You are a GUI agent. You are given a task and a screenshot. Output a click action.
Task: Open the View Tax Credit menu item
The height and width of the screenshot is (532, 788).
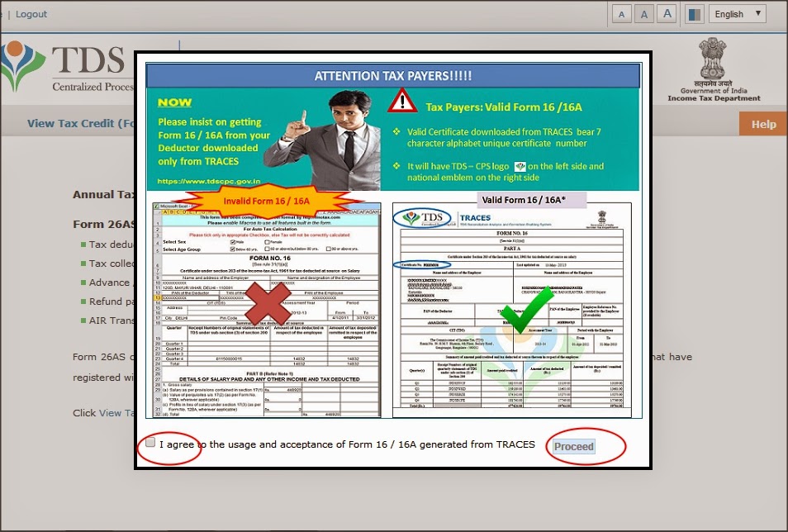click(x=80, y=123)
